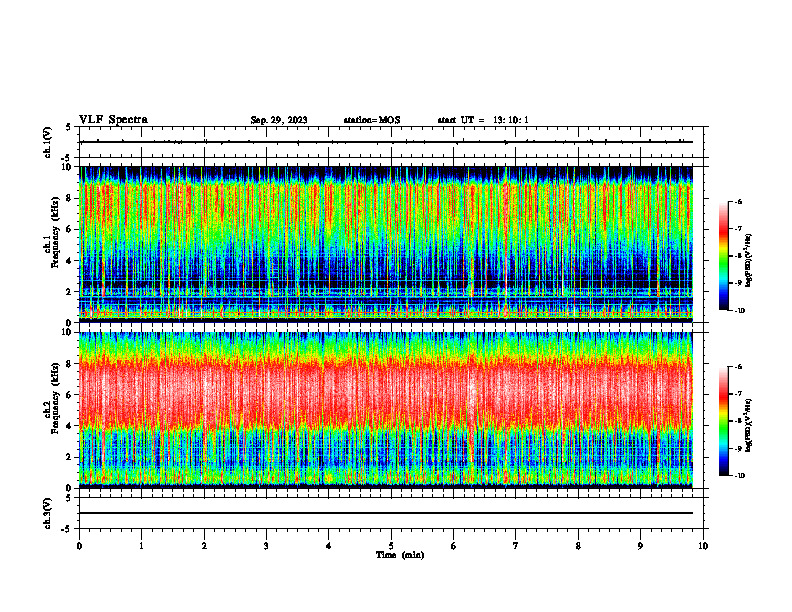The height and width of the screenshot is (612, 792).
Task: Click the 8 kHz tick on ch.1 frequency axis
Action: coord(70,198)
